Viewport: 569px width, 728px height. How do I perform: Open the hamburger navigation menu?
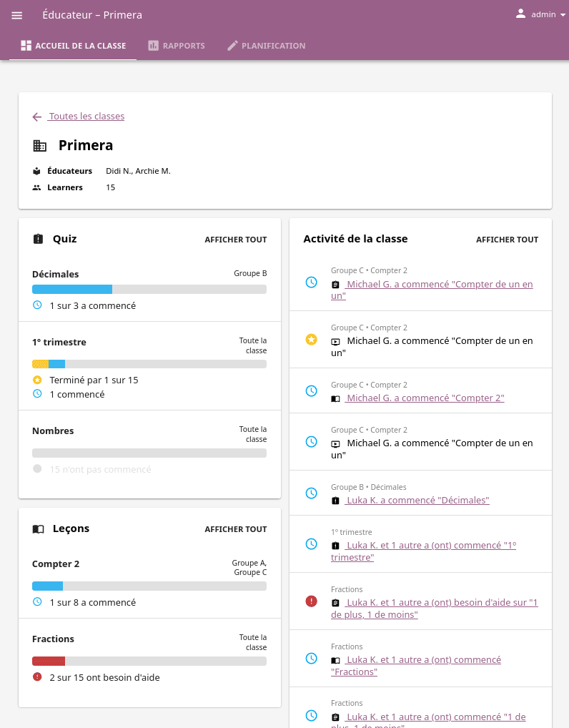[x=16, y=15]
